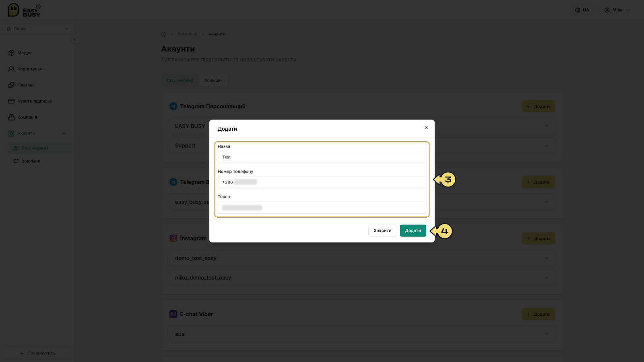Expand the abe Viber row
The height and width of the screenshot is (362, 644).
tap(362, 334)
